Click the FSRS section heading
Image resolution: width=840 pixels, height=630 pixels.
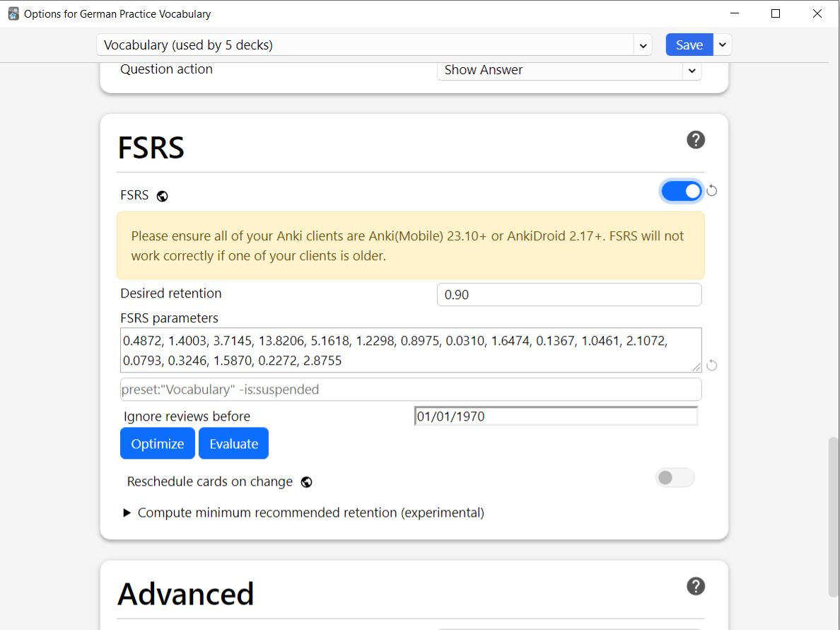[x=151, y=148]
